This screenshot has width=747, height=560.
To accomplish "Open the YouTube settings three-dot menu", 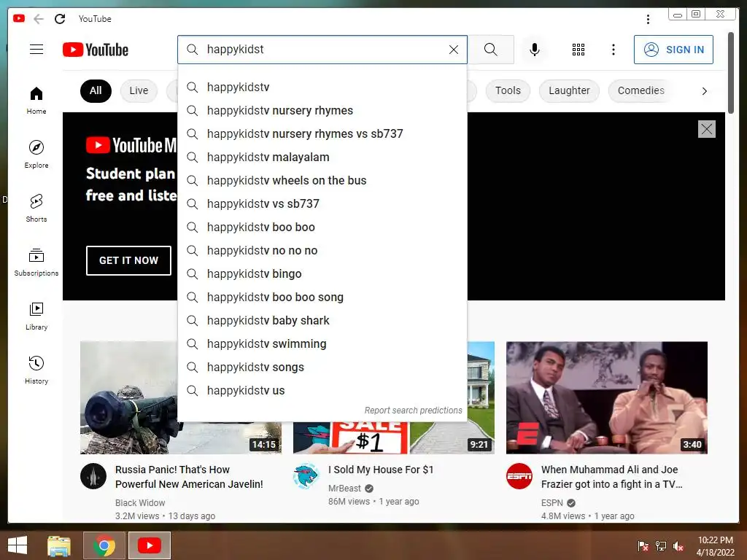I will 613,50.
